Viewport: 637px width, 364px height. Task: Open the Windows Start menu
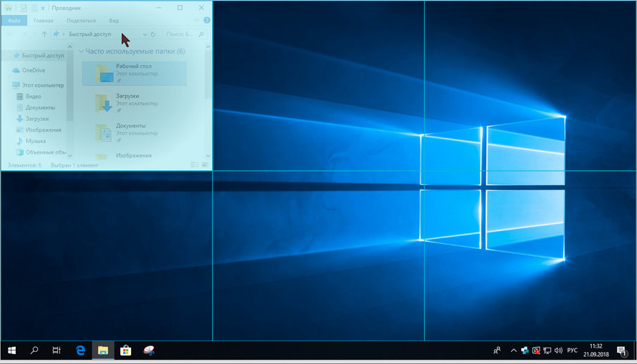tap(11, 350)
